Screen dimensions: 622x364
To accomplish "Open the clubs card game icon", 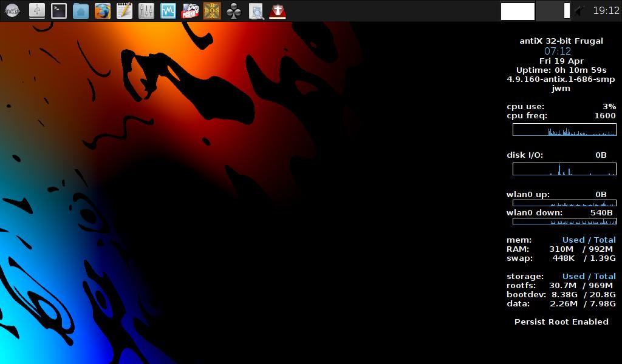I will tap(234, 11).
